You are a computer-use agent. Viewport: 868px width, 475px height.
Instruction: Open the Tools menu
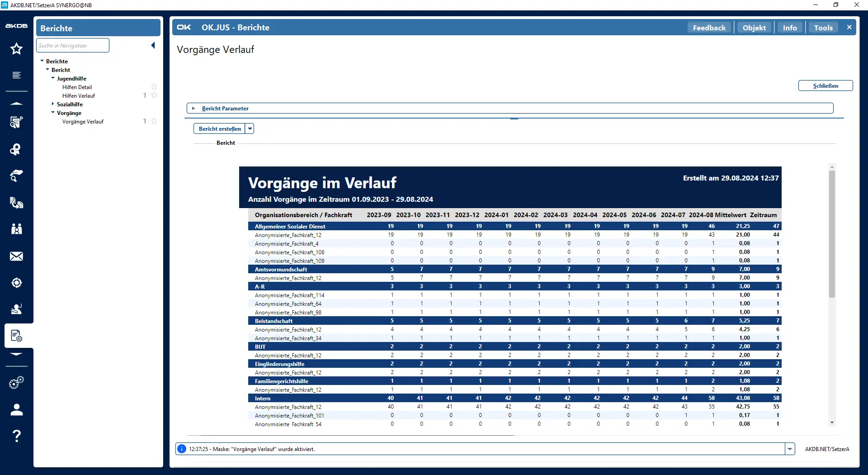point(823,28)
